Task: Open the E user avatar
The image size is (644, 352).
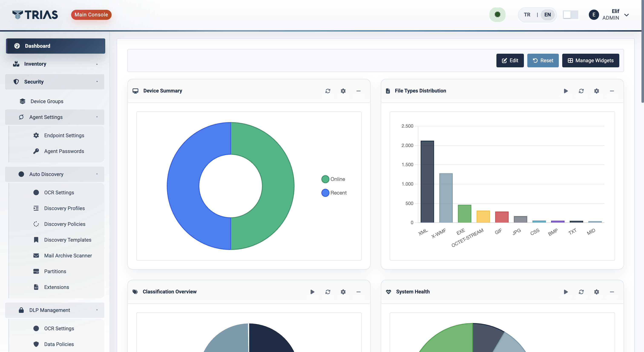Action: (594, 15)
